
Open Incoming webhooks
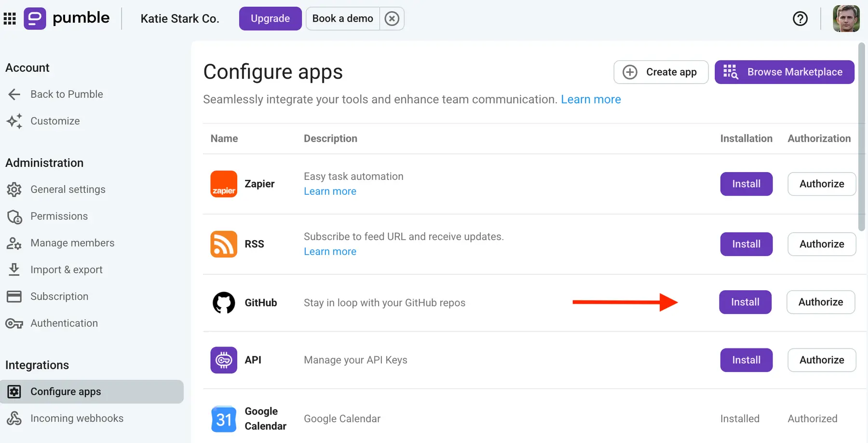click(x=77, y=418)
